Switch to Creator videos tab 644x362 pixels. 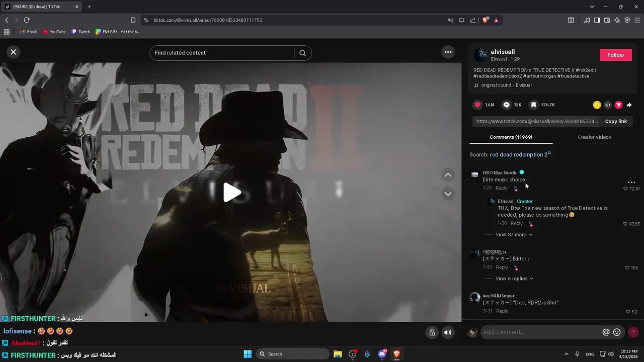[594, 137]
